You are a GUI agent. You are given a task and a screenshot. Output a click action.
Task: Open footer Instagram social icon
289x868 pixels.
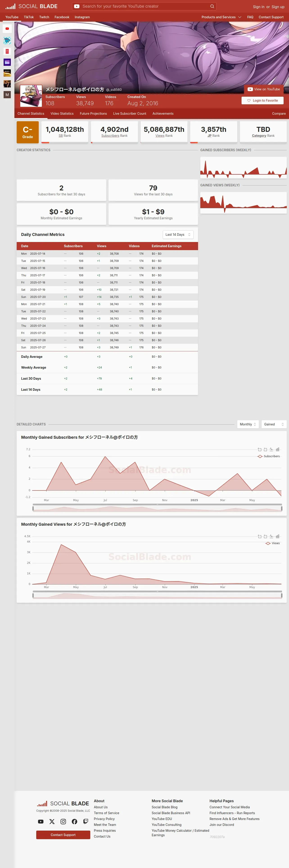tap(63, 822)
